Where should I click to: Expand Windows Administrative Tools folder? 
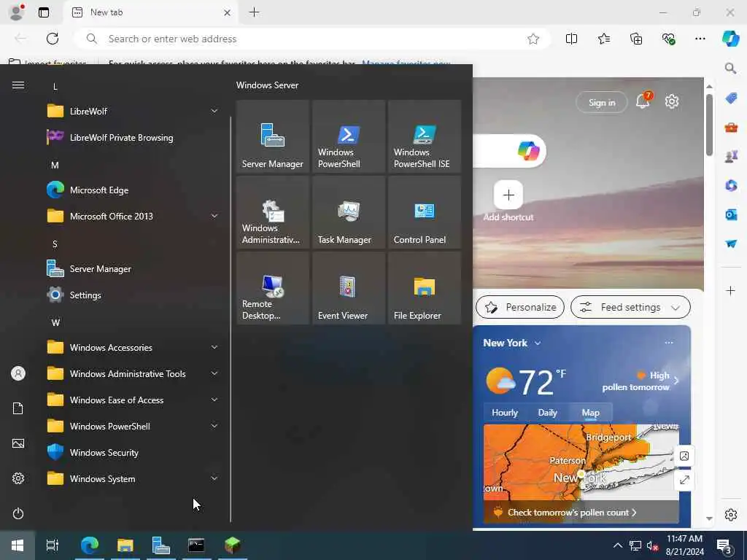coord(214,374)
